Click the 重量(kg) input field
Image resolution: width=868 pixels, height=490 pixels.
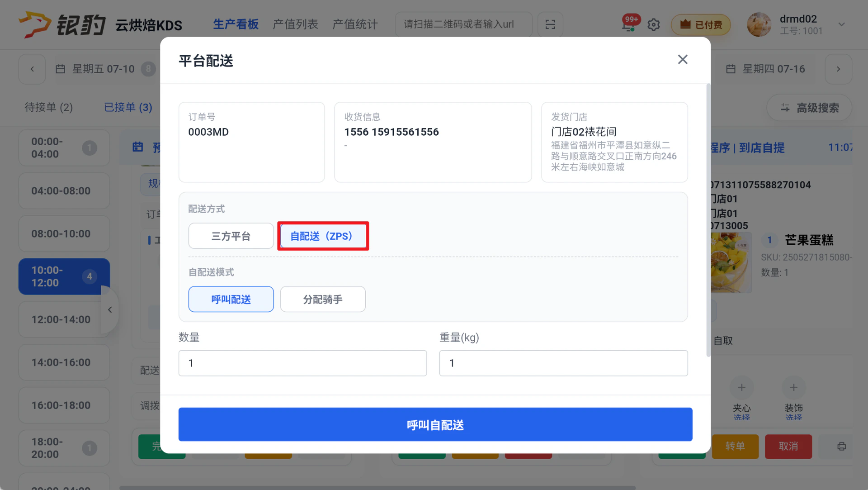pos(563,363)
